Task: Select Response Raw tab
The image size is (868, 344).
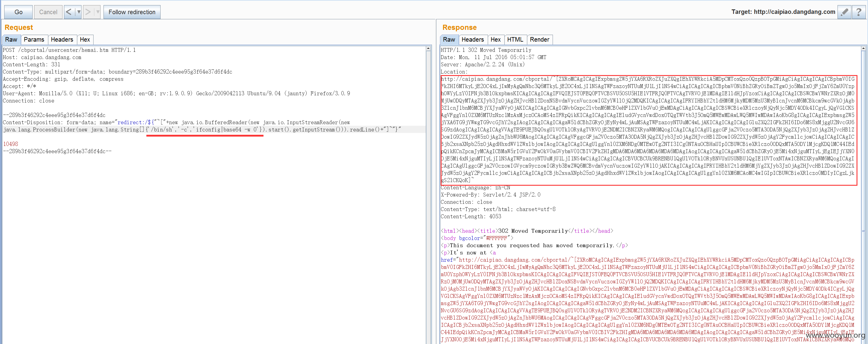Action: click(449, 39)
